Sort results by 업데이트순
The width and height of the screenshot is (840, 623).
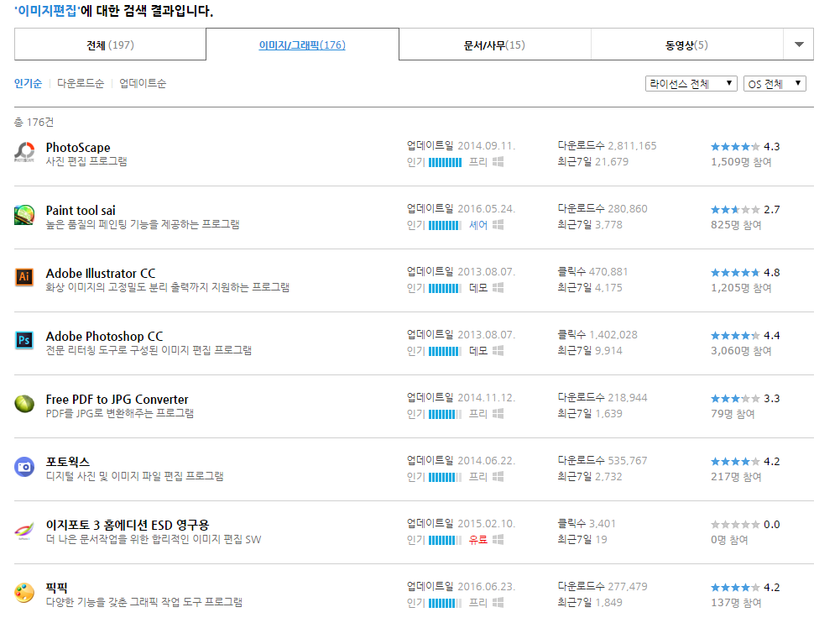tap(143, 83)
